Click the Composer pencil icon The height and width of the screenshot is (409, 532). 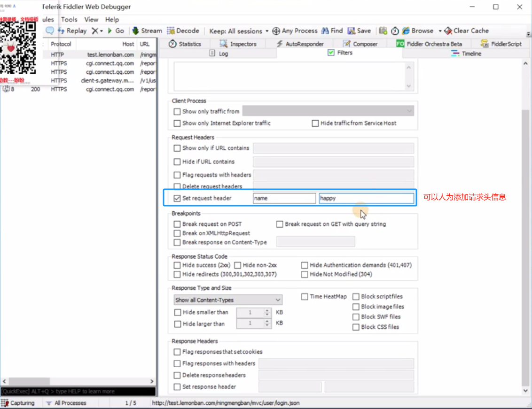click(x=346, y=44)
